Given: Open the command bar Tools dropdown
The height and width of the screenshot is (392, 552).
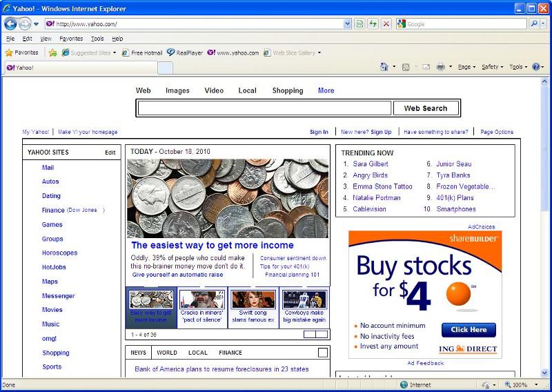Looking at the screenshot, I should point(518,67).
